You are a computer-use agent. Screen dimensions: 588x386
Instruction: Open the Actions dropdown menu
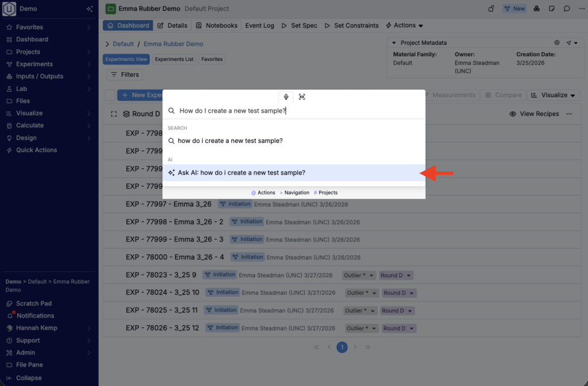tap(404, 25)
